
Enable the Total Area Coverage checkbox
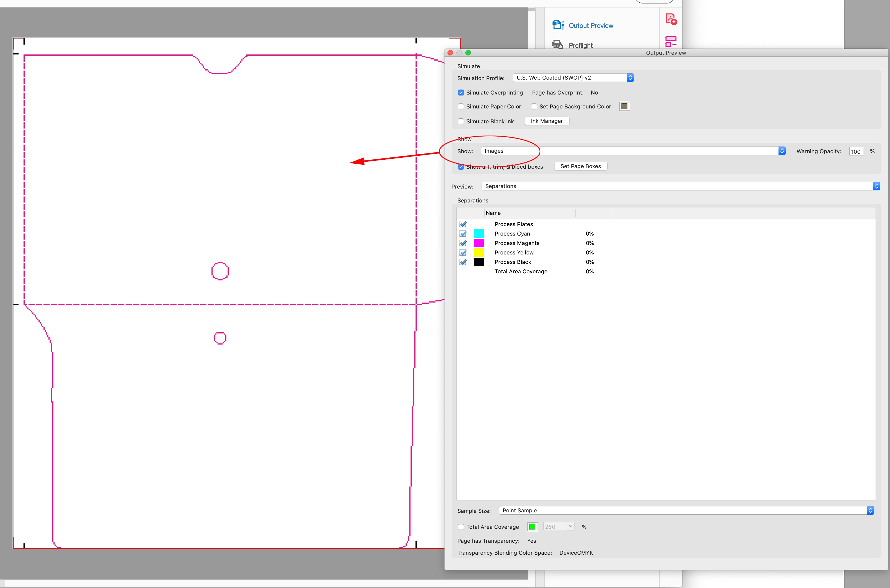coord(461,527)
